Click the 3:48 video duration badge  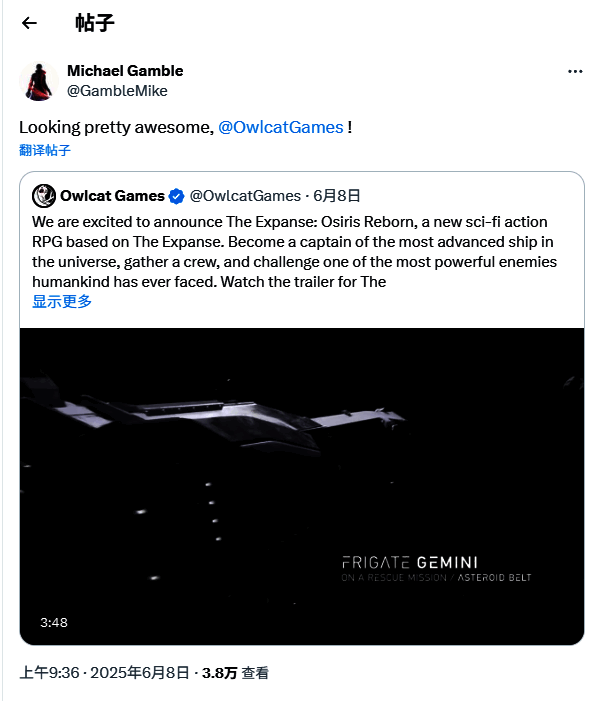(x=54, y=622)
